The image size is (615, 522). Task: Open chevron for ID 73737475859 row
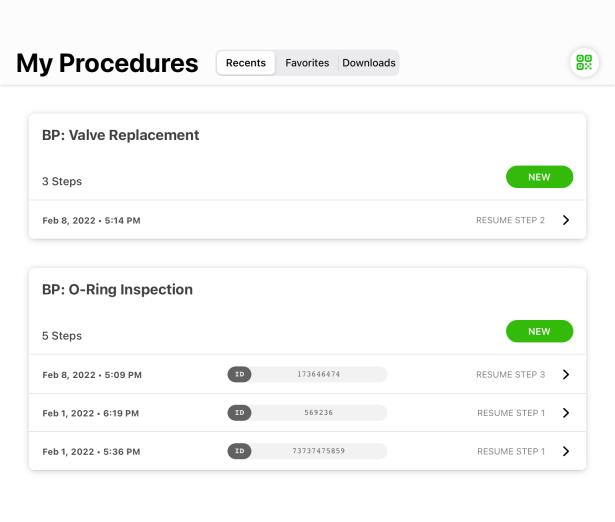tap(566, 451)
